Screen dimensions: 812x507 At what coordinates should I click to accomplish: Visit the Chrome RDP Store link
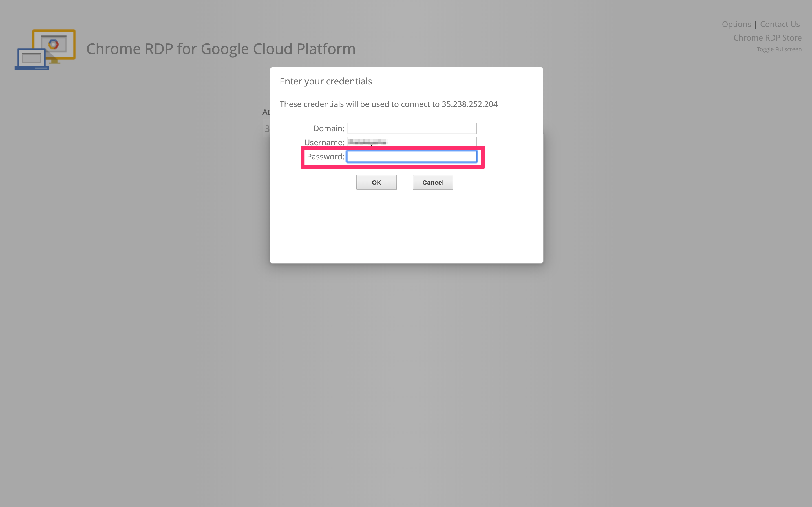point(767,37)
